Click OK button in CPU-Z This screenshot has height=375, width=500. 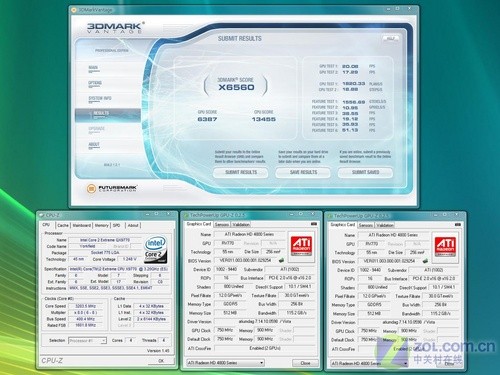(x=161, y=361)
